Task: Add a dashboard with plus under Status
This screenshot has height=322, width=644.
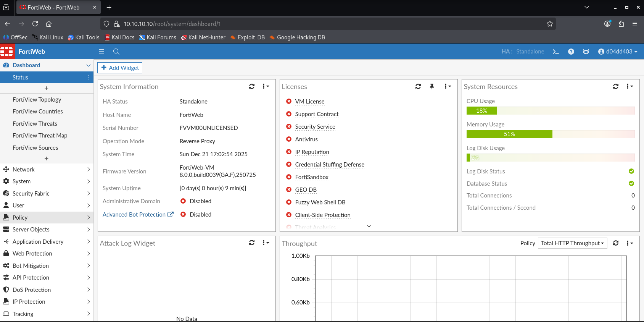Action: pos(47,88)
